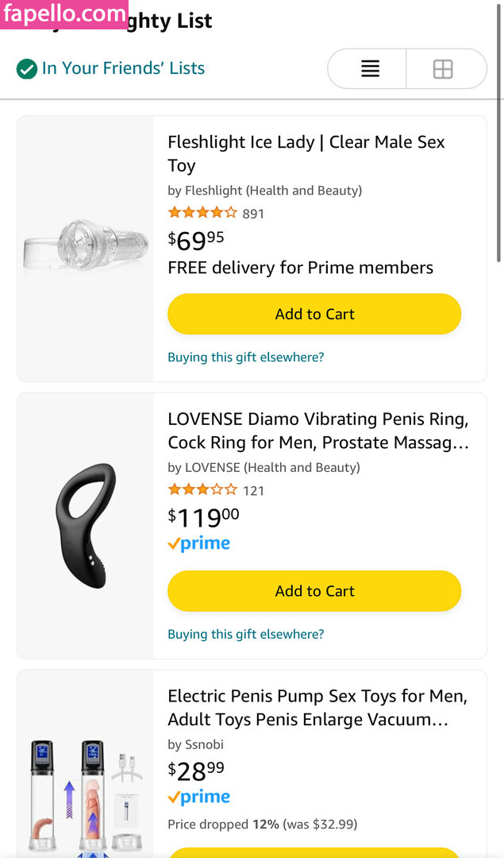
Task: Click the green In Your Friends' Lists checkmark
Action: pyautogui.click(x=27, y=69)
